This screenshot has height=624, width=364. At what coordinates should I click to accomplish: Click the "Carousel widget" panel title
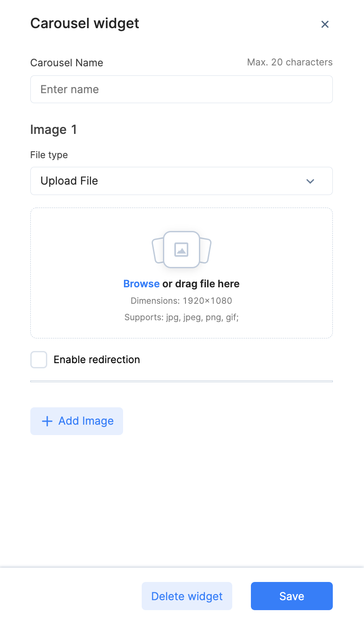[84, 23]
